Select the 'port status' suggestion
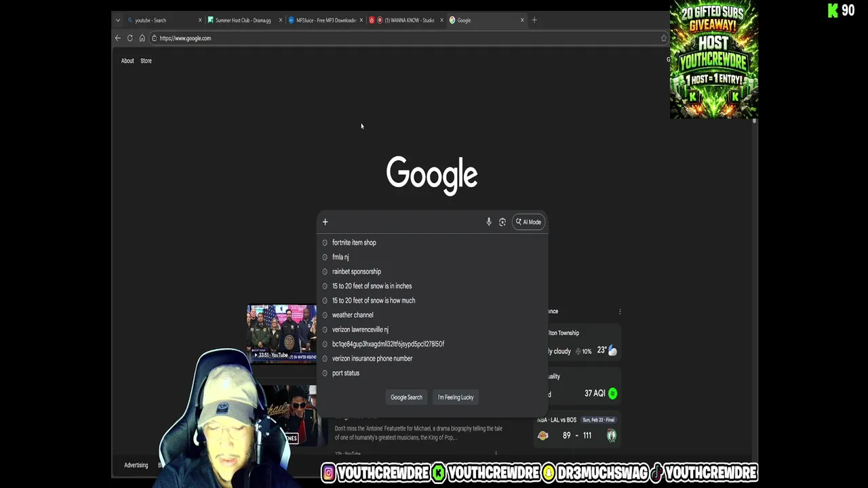Screen dimensions: 868x488 (x=432, y=373)
